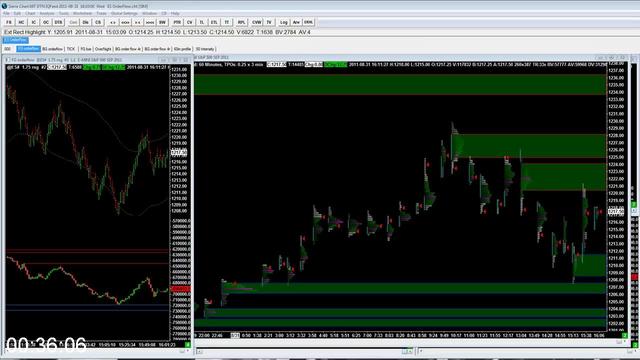Image resolution: width=640 pixels, height=360 pixels.
Task: Open the Window menu
Action: pos(149,13)
